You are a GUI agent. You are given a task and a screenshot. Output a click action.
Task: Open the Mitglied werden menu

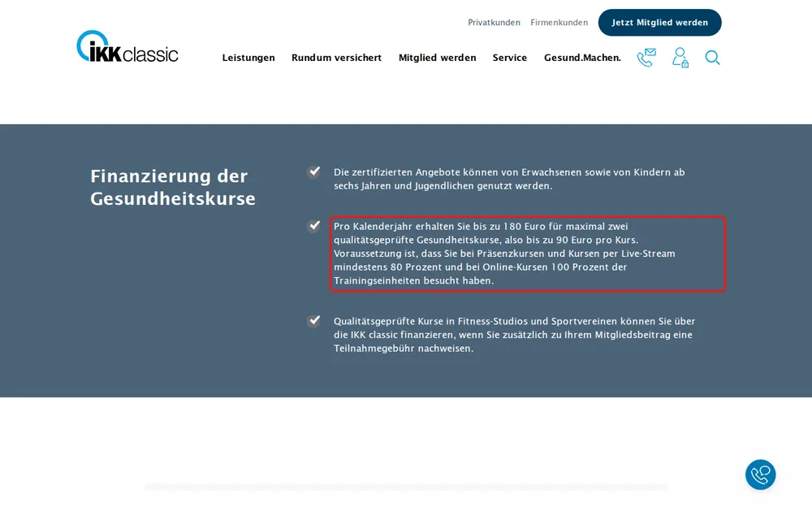pos(437,58)
